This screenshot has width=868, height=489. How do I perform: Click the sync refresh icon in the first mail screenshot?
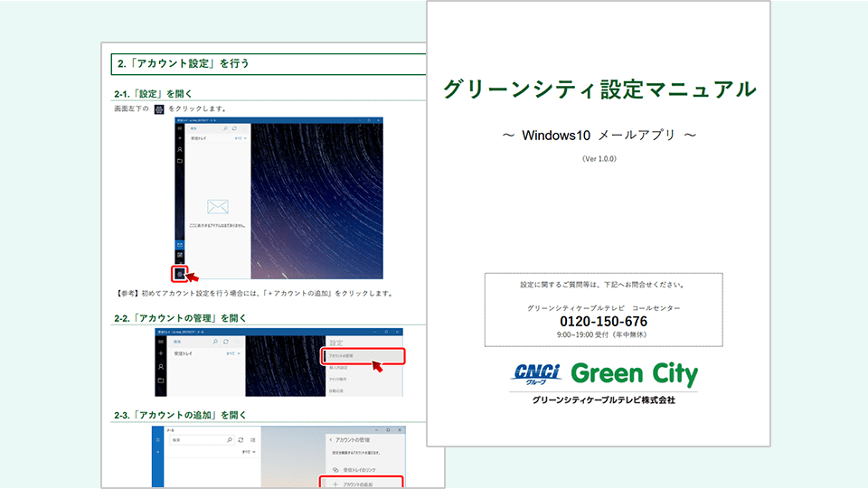(234, 128)
